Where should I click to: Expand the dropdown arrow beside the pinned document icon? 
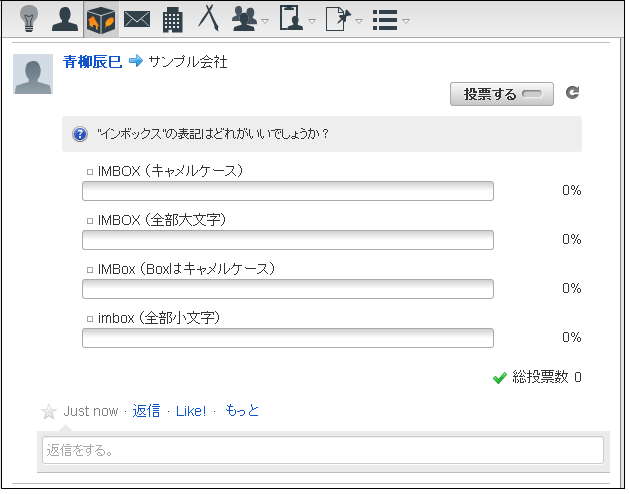point(359,21)
